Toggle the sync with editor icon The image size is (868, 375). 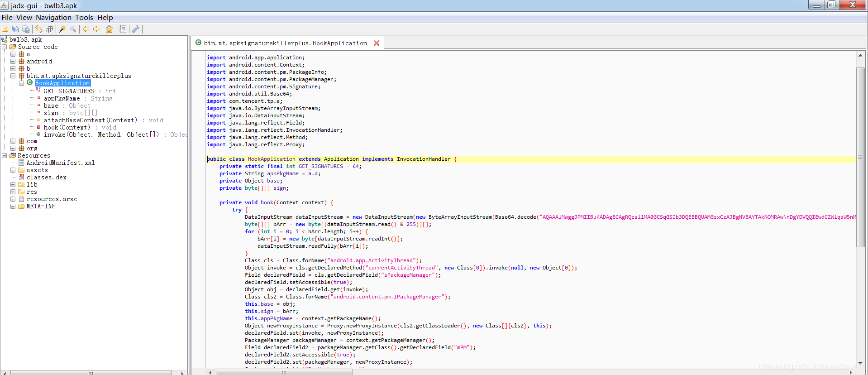coord(39,29)
